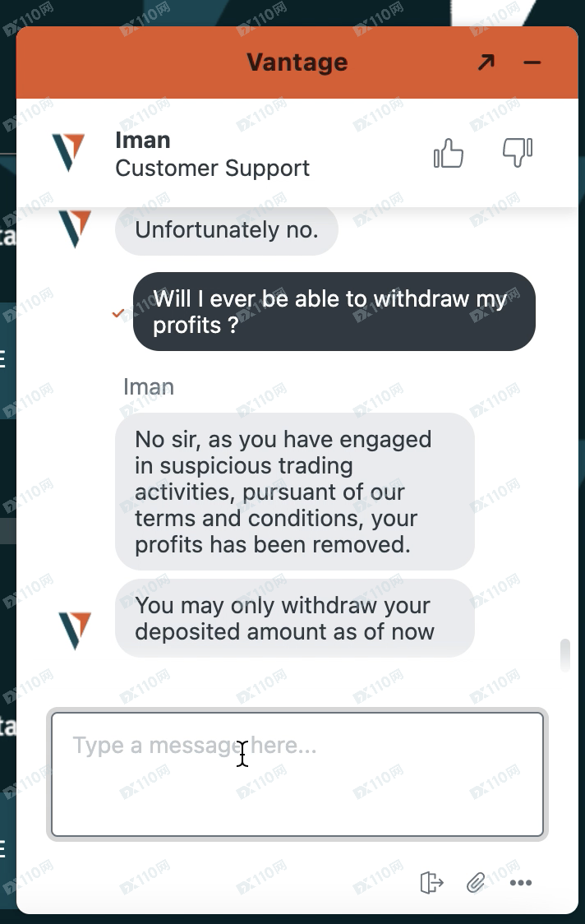585x924 pixels.
Task: Click Vantage avatar next to 'Unfortunately no.'
Action: click(75, 229)
